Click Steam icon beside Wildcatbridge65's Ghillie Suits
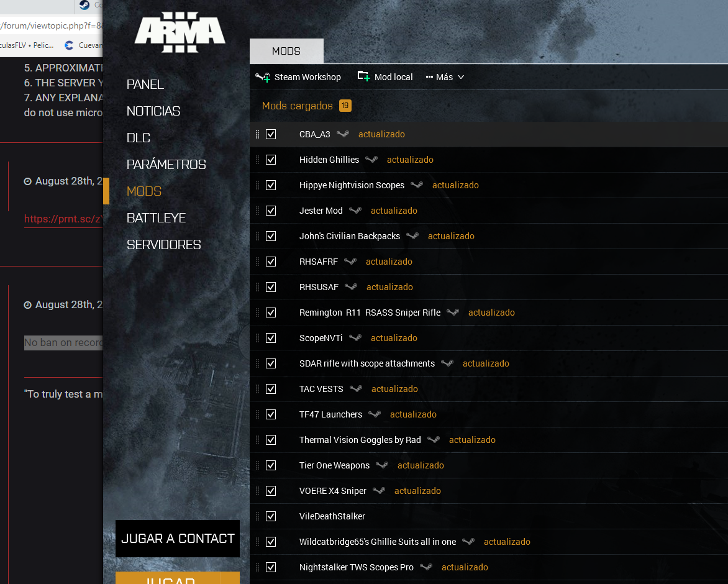The image size is (728, 584). [468, 542]
